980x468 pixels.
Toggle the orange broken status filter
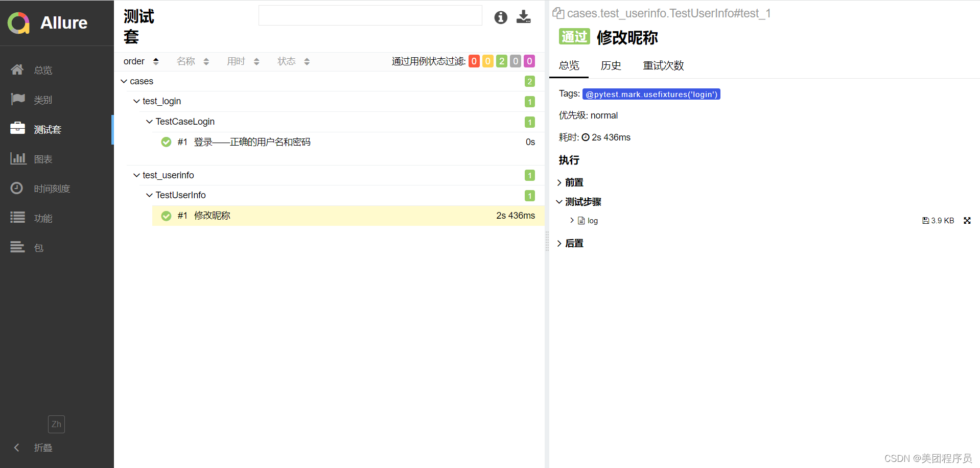pos(487,61)
